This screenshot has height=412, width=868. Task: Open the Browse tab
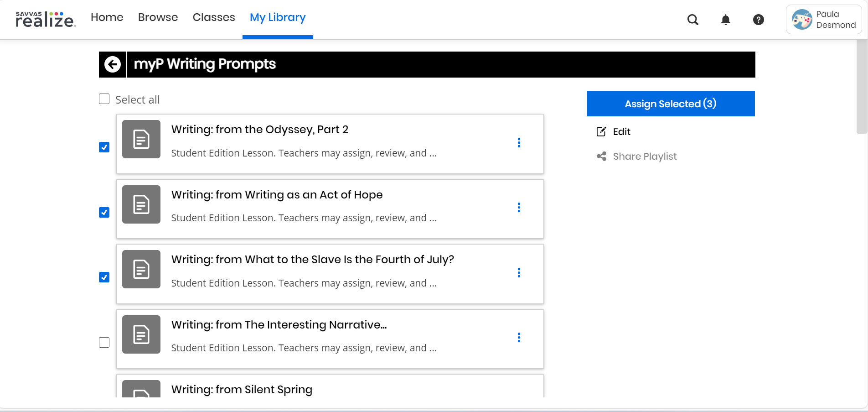[x=158, y=17]
